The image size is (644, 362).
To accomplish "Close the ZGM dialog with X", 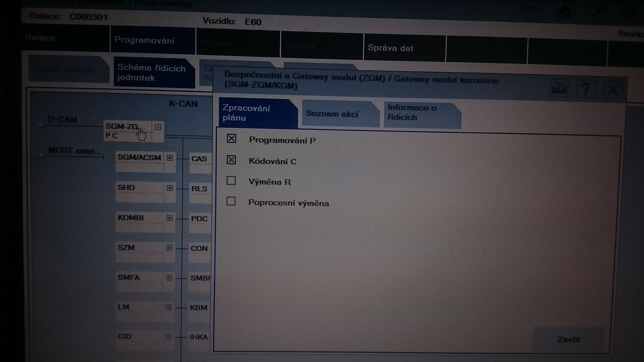I will pyautogui.click(x=613, y=90).
